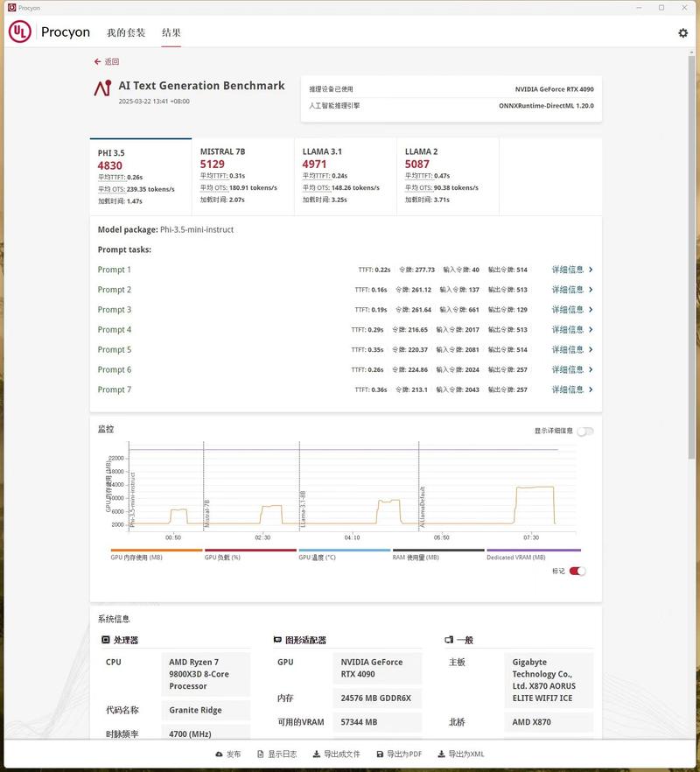
Task: Open 详细信息 link for Prompt 4
Action: click(568, 329)
